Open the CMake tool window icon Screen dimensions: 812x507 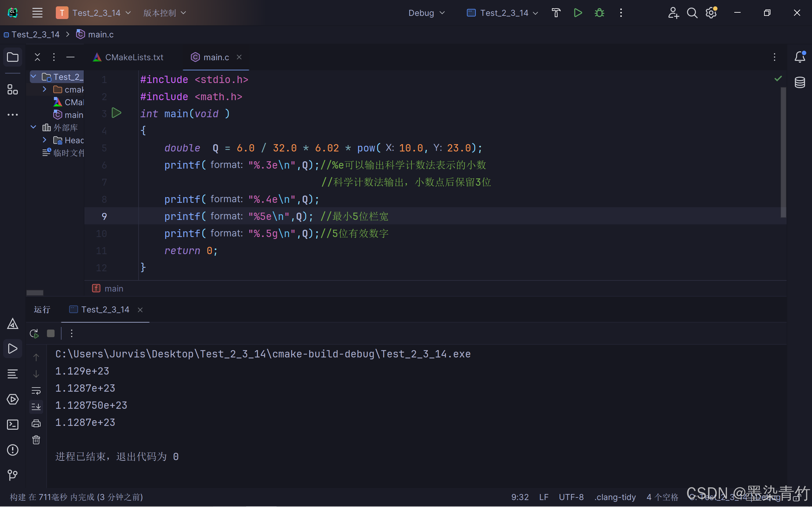coord(12,324)
